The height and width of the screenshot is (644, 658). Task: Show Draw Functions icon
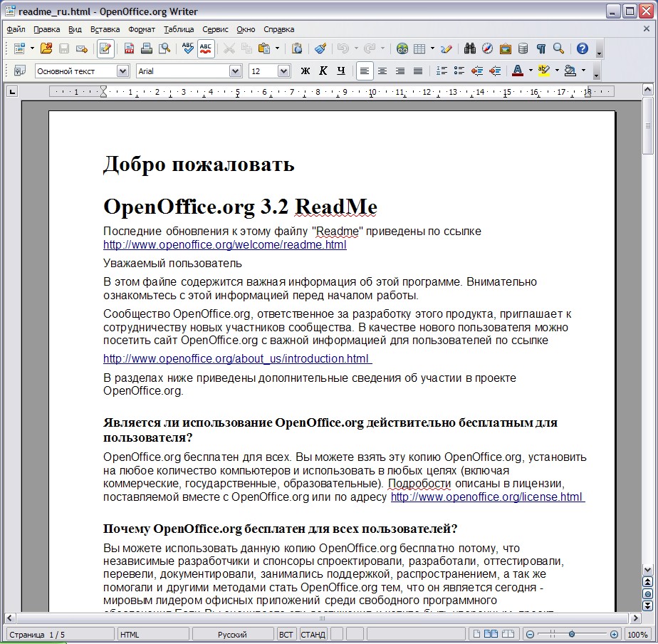(x=446, y=48)
